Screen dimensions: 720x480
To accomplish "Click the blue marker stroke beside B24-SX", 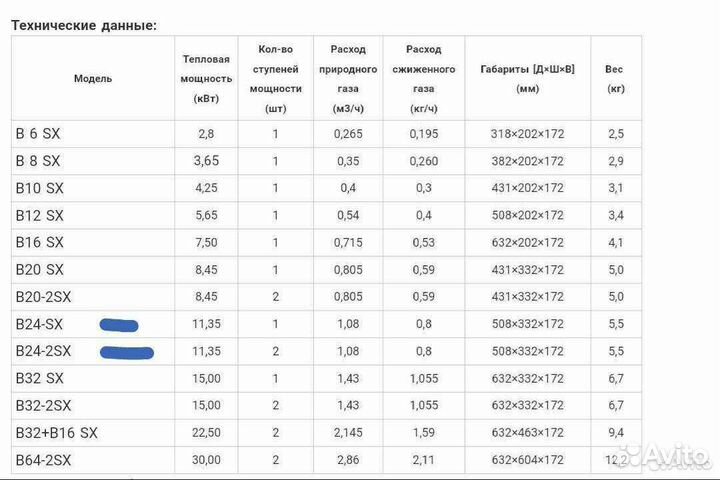I will click(x=119, y=323).
